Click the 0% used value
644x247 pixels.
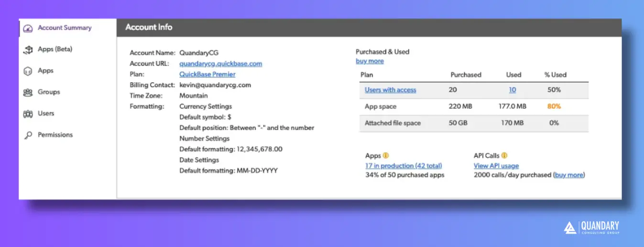(x=554, y=123)
